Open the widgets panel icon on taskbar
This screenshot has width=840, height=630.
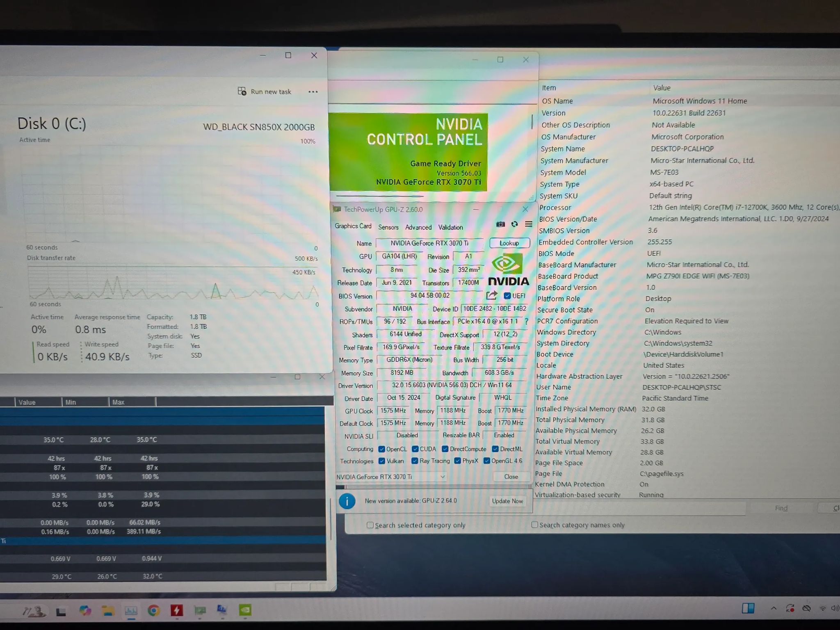tap(748, 608)
